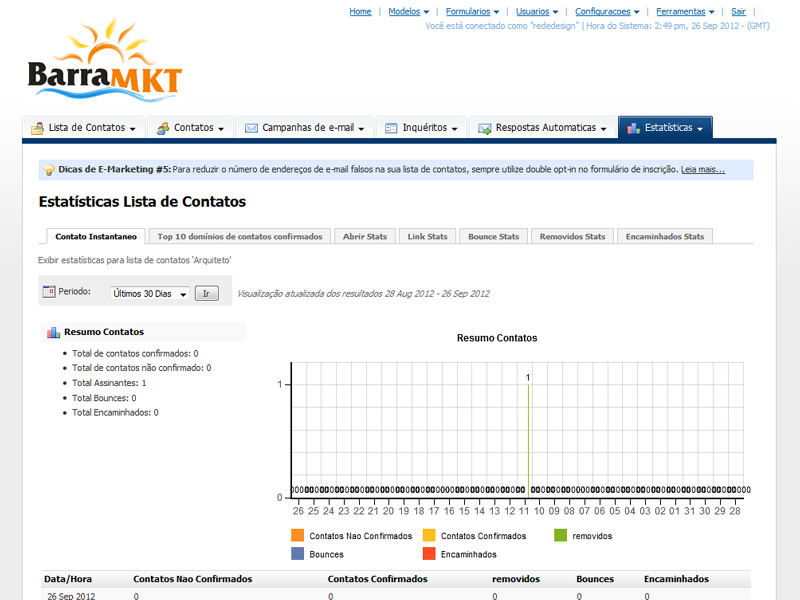800x600 pixels.
Task: Click the Lista de Contatos tab icon
Action: [x=37, y=128]
